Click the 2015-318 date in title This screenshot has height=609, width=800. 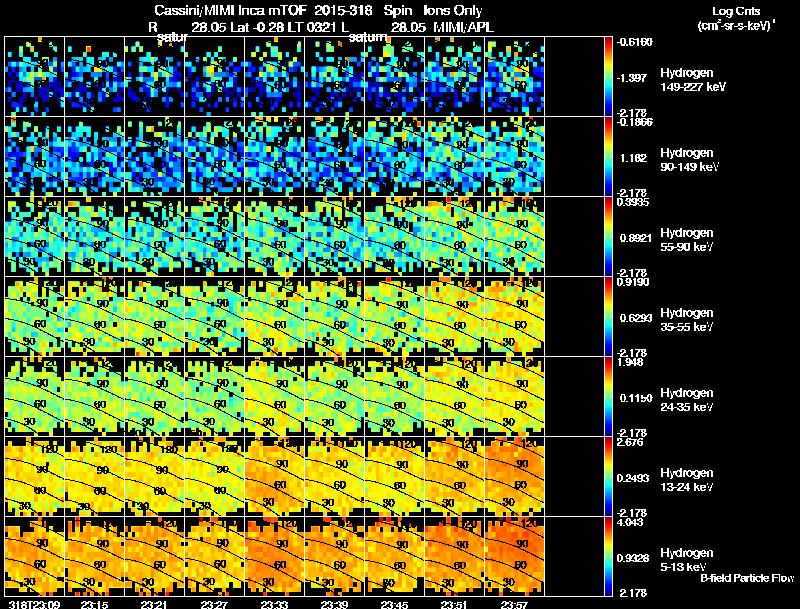(343, 11)
